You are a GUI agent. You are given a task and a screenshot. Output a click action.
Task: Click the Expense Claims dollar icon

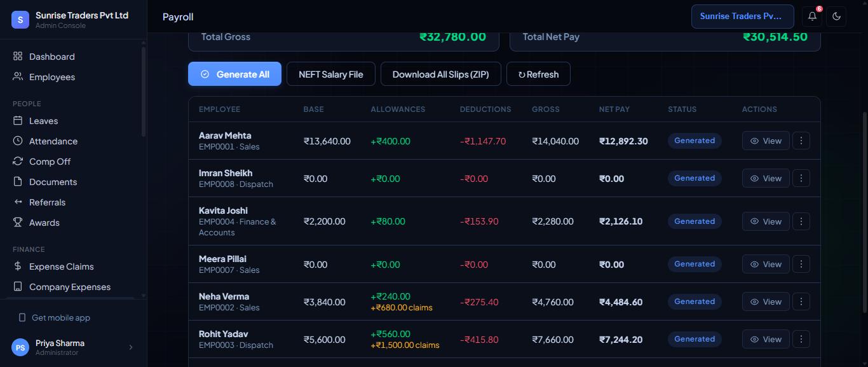pyautogui.click(x=18, y=267)
